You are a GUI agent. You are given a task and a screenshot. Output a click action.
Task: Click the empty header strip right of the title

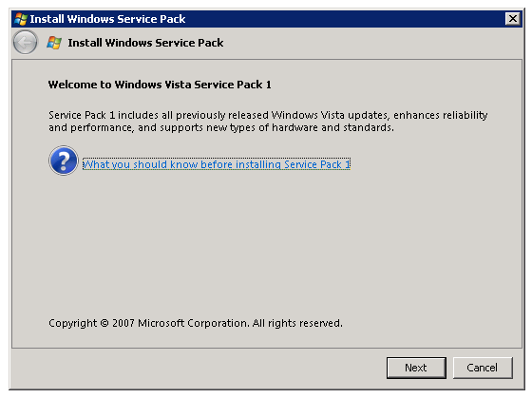(x=371, y=43)
